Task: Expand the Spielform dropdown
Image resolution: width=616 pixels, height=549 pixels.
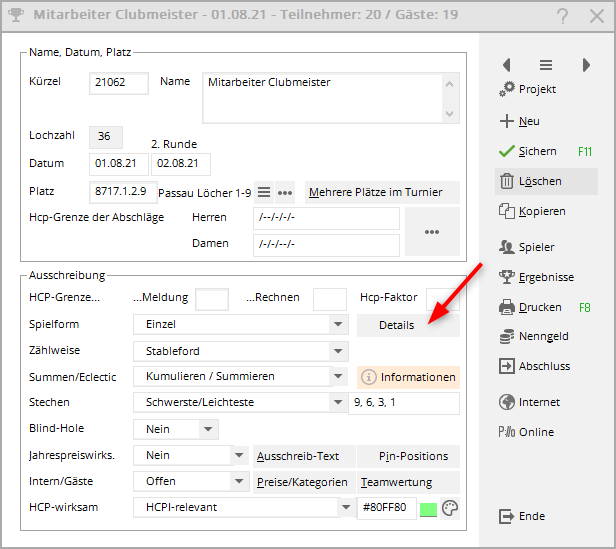Action: tap(339, 325)
